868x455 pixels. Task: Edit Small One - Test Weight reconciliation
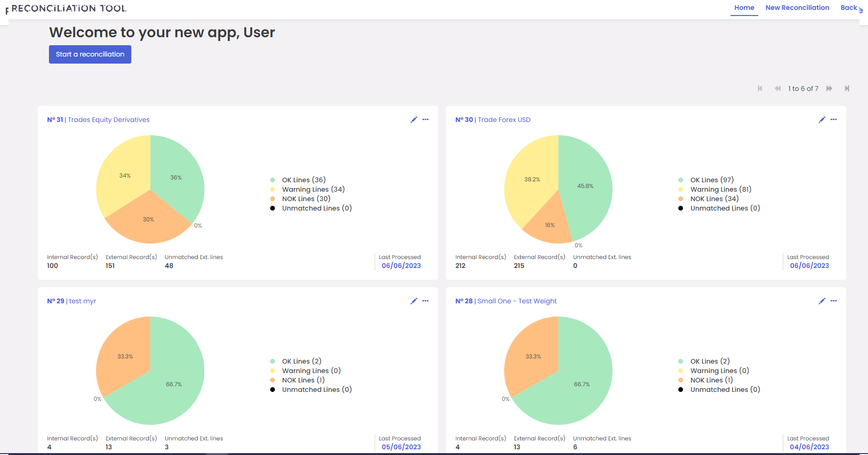tap(822, 301)
